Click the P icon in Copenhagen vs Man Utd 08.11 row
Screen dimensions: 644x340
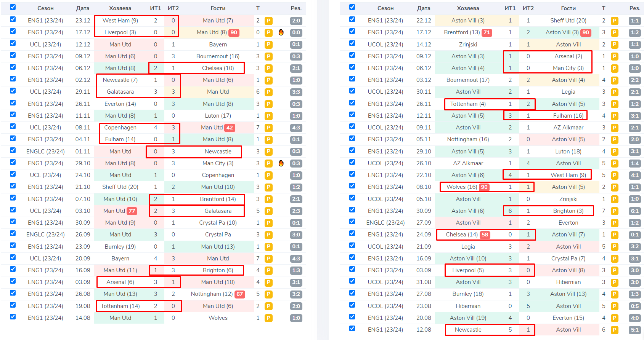tap(269, 128)
